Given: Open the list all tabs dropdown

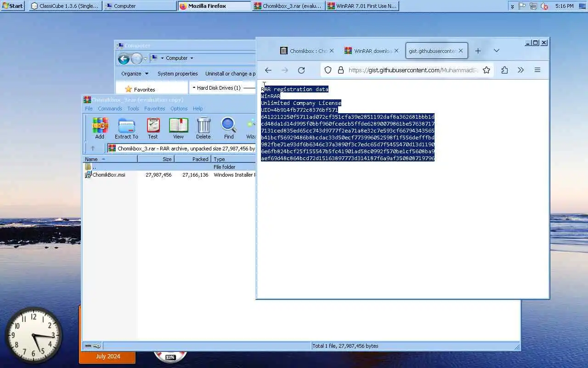Looking at the screenshot, I should [496, 51].
